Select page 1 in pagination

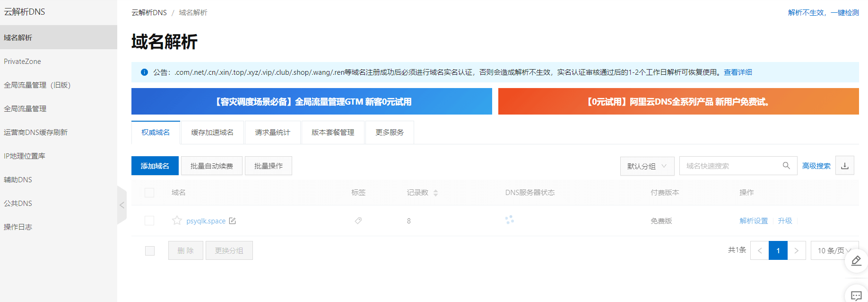[778, 250]
